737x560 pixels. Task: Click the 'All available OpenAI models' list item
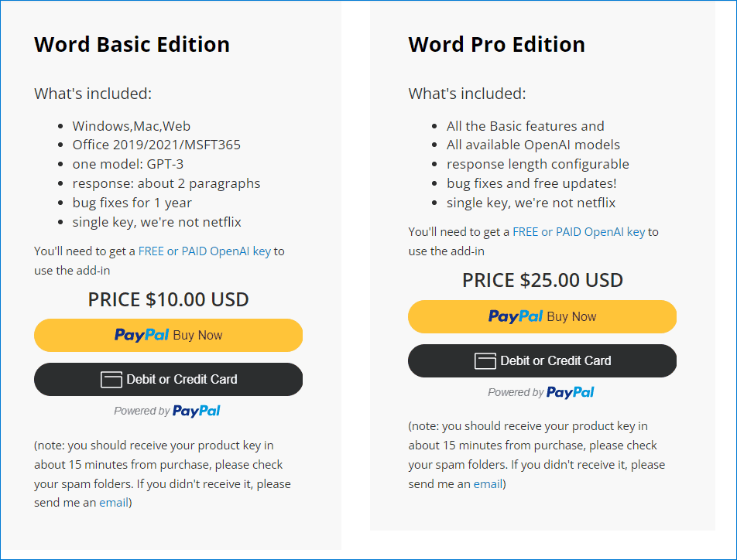pyautogui.click(x=533, y=145)
